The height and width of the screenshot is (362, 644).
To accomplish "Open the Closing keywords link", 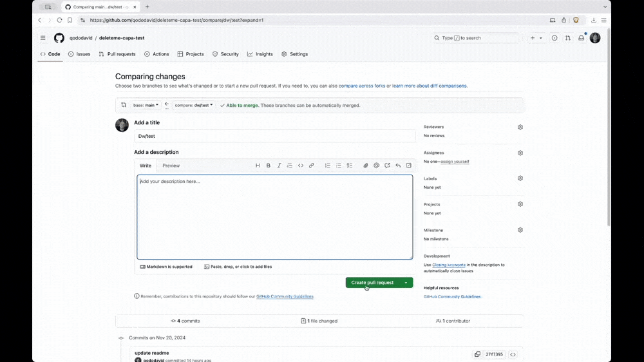I will [448, 265].
